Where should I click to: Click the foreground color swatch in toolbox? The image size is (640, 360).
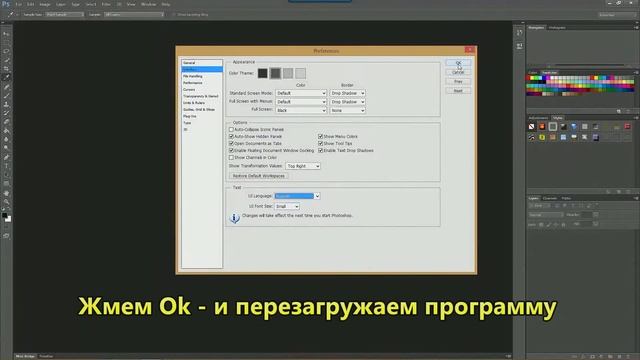[4, 216]
